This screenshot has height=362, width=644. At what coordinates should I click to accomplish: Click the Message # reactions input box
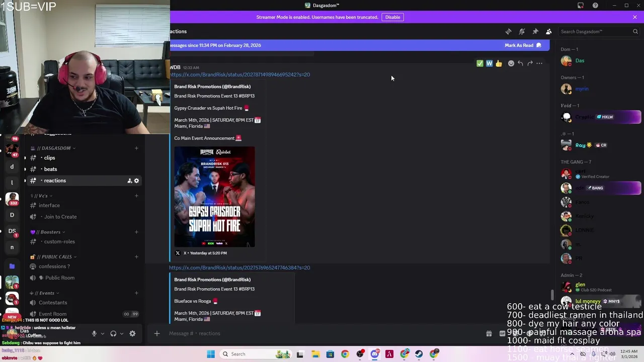click(322, 333)
